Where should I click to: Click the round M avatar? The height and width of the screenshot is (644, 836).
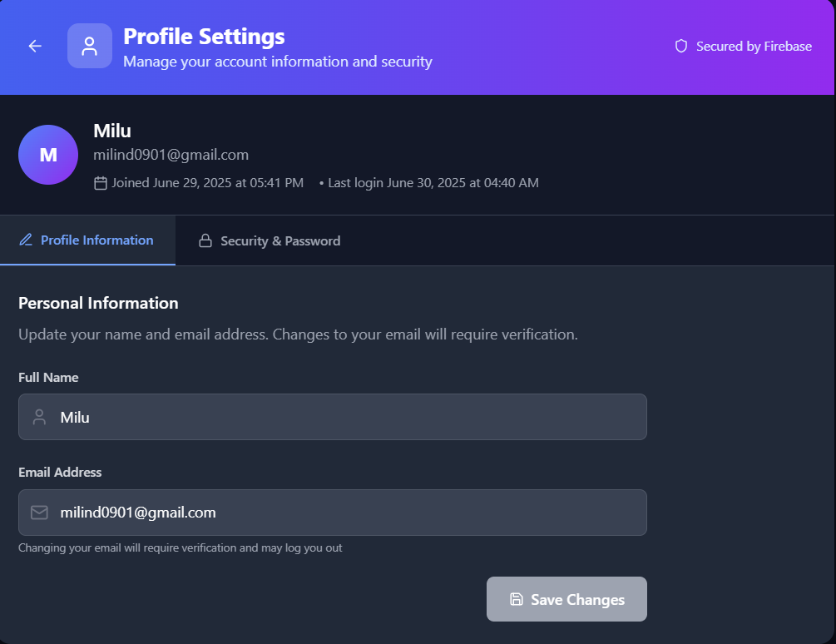pyautogui.click(x=48, y=155)
